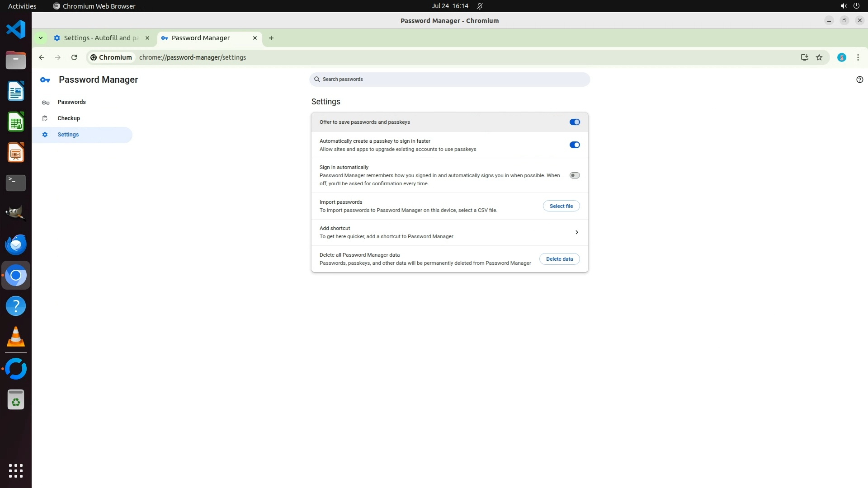Open the profile avatar icon
The width and height of the screenshot is (868, 488).
tap(841, 57)
